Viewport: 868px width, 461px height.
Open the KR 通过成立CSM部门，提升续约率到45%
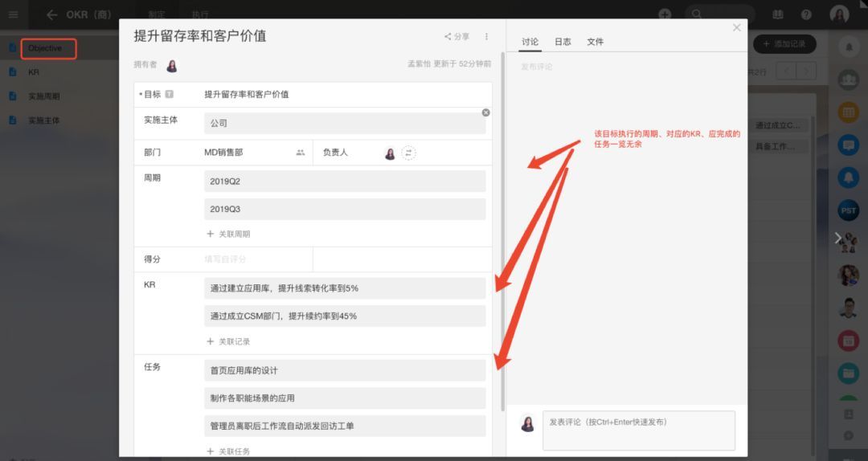coord(345,316)
